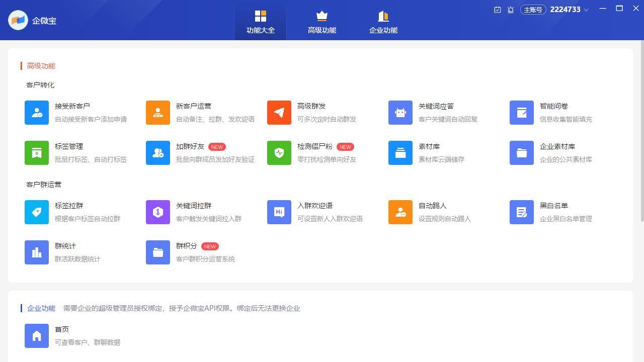Click the 群积分 title text
This screenshot has height=362, width=644.
tap(187, 246)
